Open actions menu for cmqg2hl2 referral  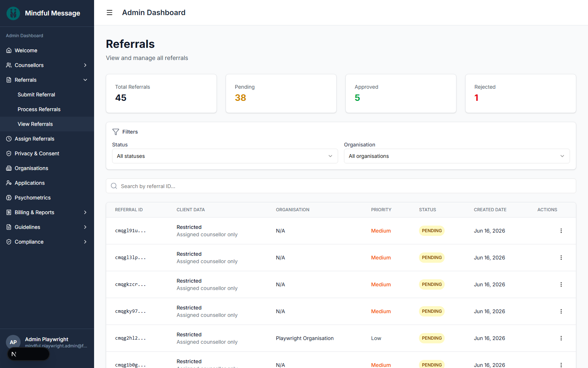tap(561, 338)
